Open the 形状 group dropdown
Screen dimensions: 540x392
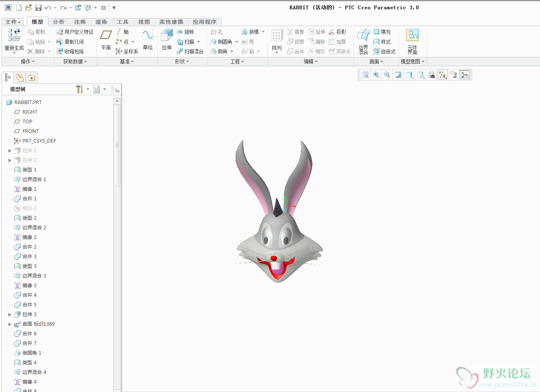(x=182, y=61)
